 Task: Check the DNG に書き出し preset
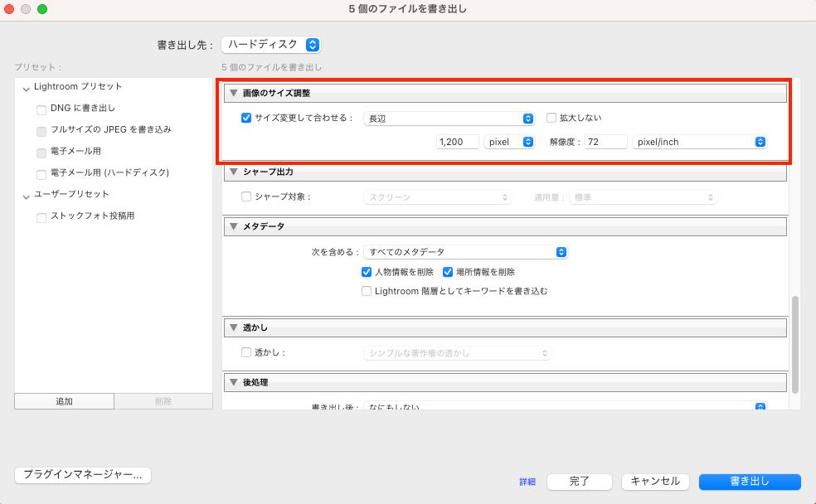41,109
